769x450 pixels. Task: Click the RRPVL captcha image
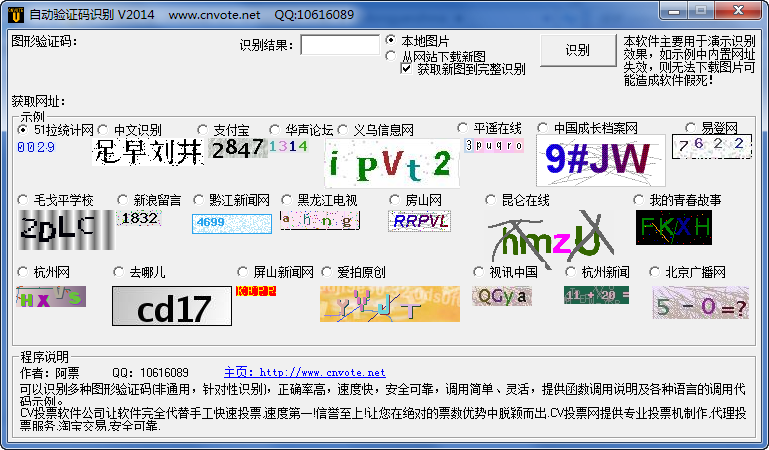(x=420, y=221)
